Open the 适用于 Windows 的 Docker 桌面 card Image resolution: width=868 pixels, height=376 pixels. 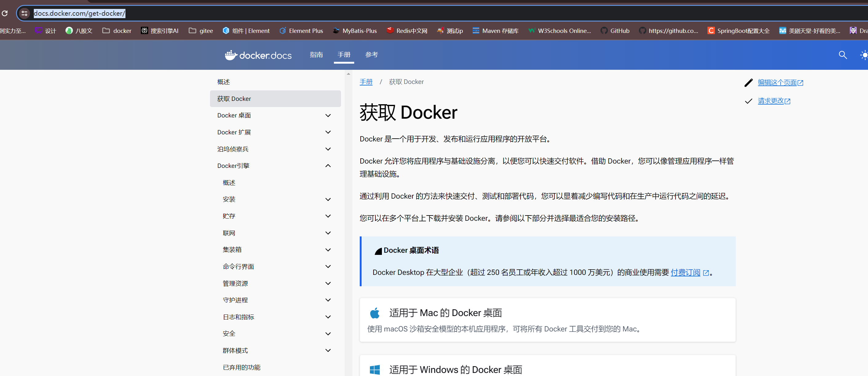point(547,366)
